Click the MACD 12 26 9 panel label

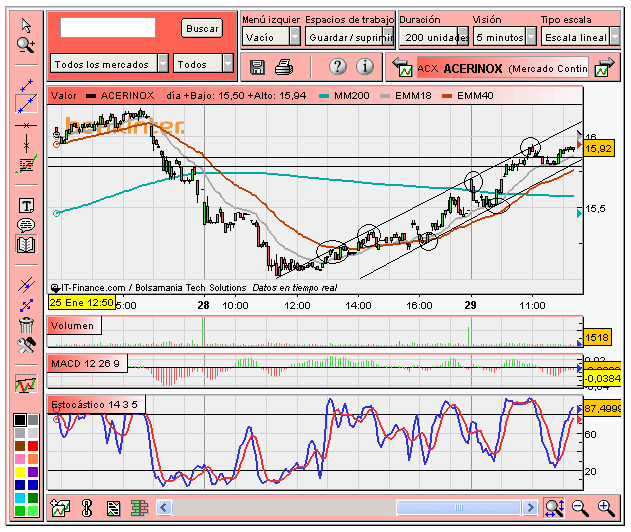[85, 363]
